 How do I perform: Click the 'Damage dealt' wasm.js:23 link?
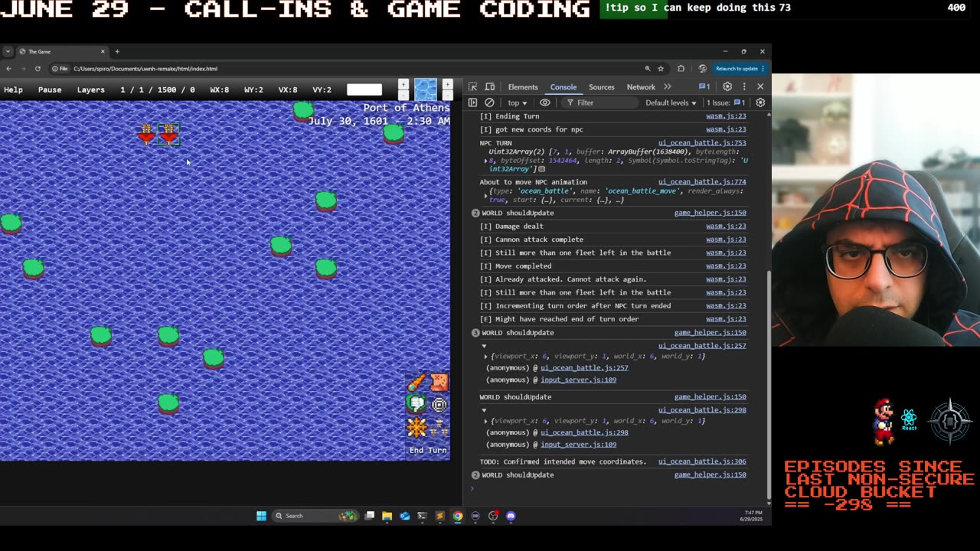726,226
